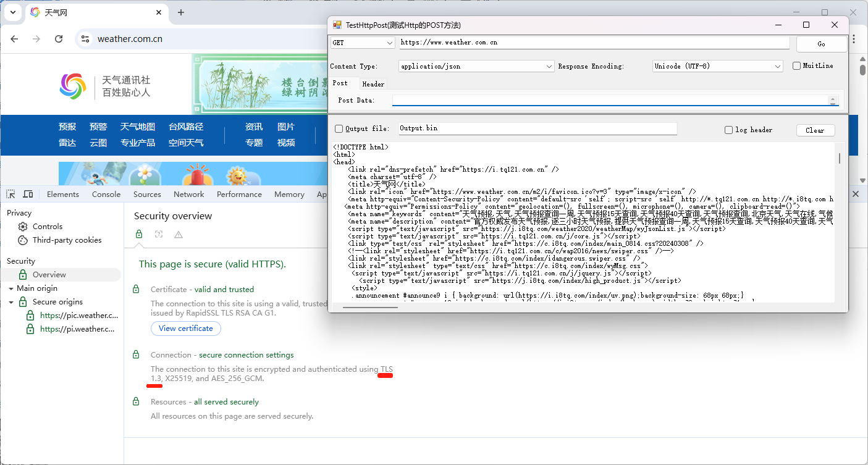The height and width of the screenshot is (465, 868).
Task: Click the Post Data field spinner arrows
Action: click(x=833, y=100)
